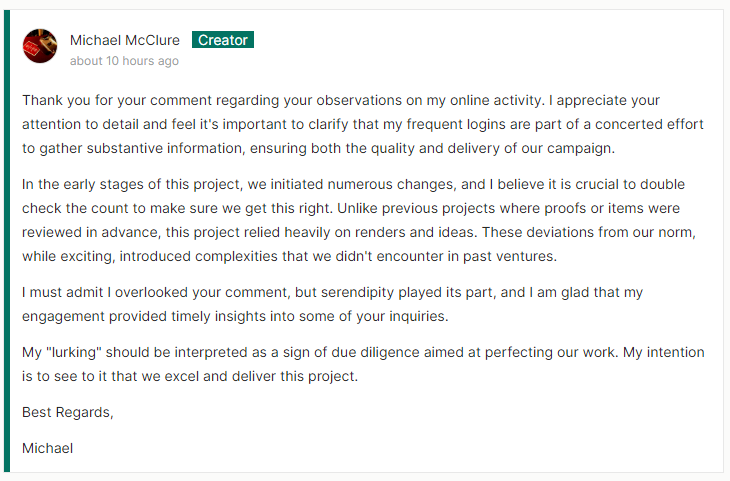This screenshot has height=481, width=730.
Task: Click the quoted word "lurking"
Action: click(79, 353)
